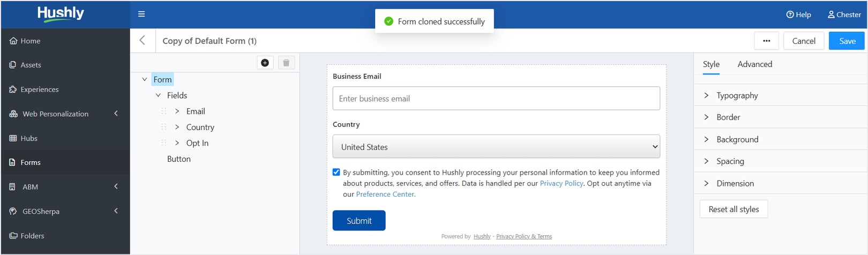Click Reset all styles button
Viewport: 868px width, 255px height.
pos(734,209)
